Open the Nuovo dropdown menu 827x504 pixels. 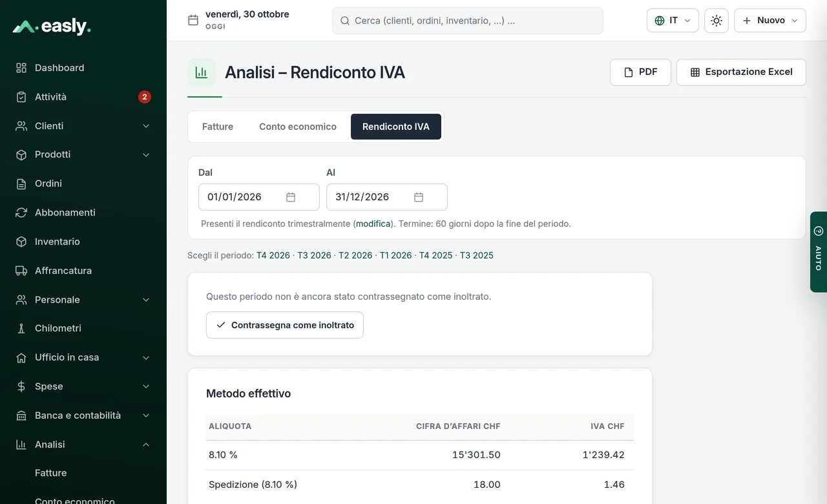(x=770, y=21)
